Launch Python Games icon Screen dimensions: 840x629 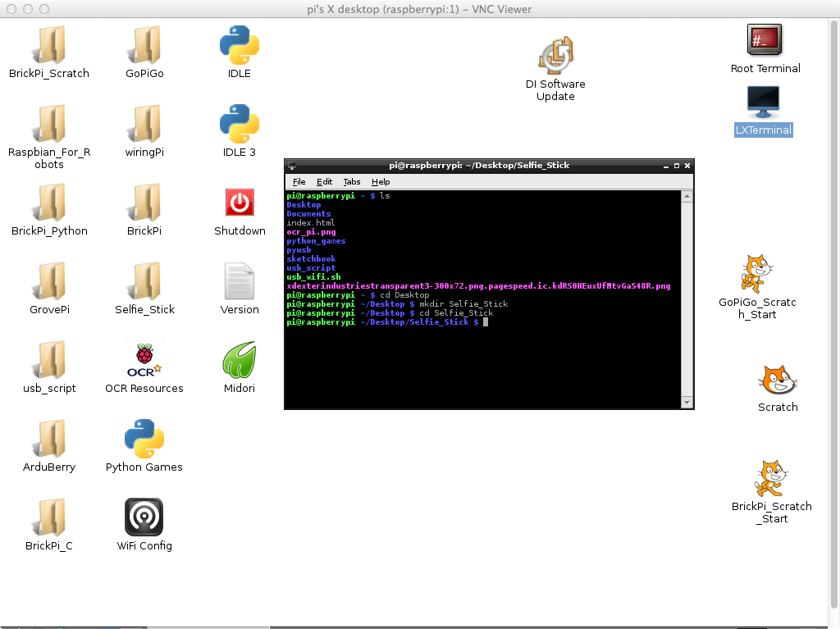tap(144, 439)
